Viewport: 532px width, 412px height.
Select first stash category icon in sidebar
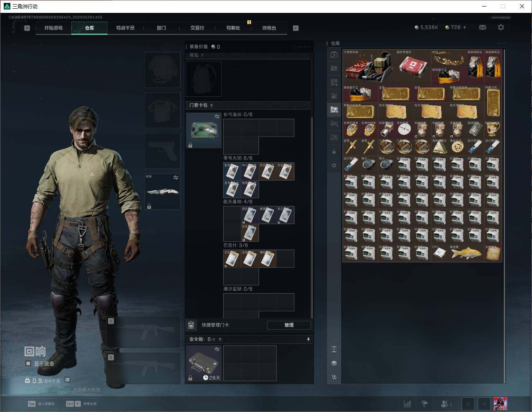pyautogui.click(x=334, y=55)
